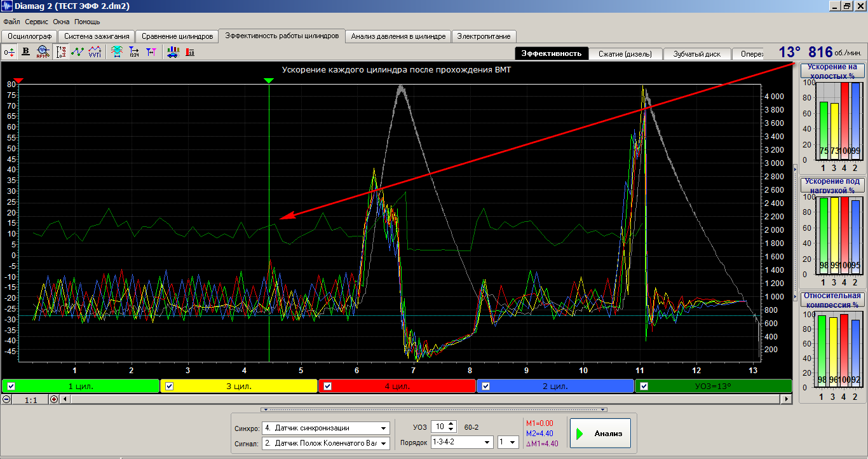
Task: Click the cyan waveform range icon
Action: [x=117, y=52]
